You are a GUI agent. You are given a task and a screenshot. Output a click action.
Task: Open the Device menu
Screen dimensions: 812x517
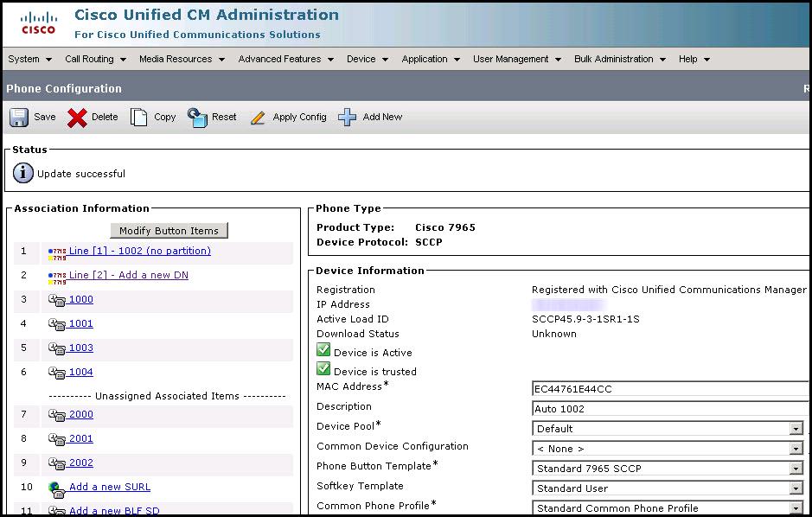click(368, 59)
